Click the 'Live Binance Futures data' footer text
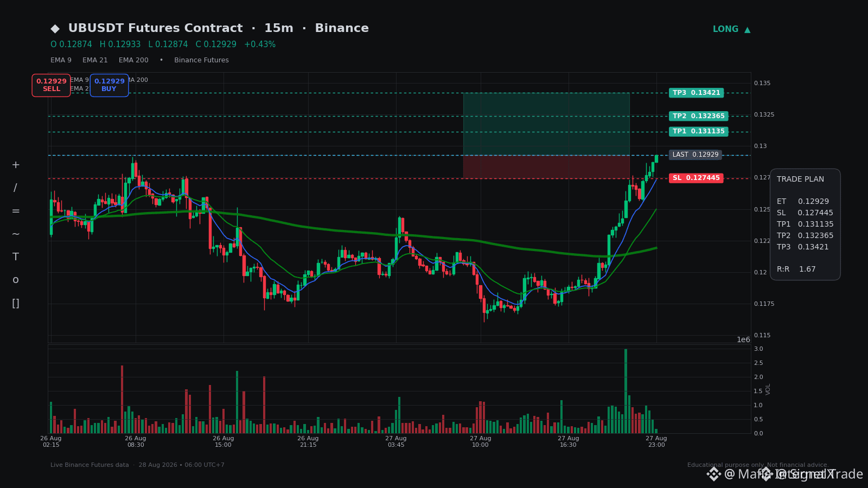 tap(90, 465)
